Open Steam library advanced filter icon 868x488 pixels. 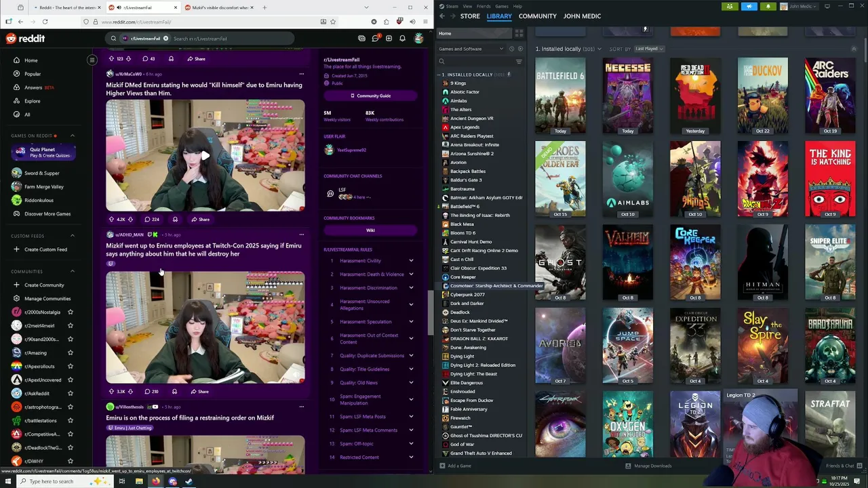tap(519, 62)
